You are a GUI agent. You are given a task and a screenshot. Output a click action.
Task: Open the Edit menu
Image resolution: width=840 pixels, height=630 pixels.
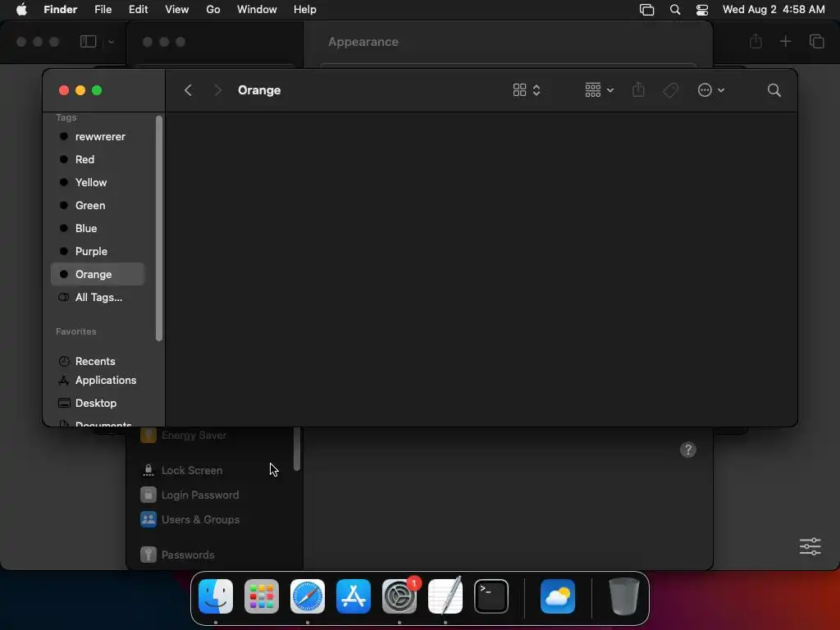pos(138,10)
